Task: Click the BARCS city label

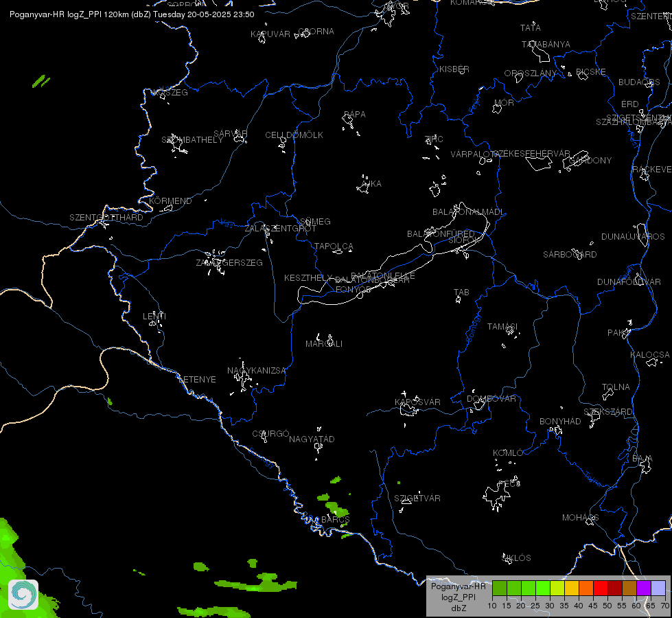Action: (x=336, y=519)
